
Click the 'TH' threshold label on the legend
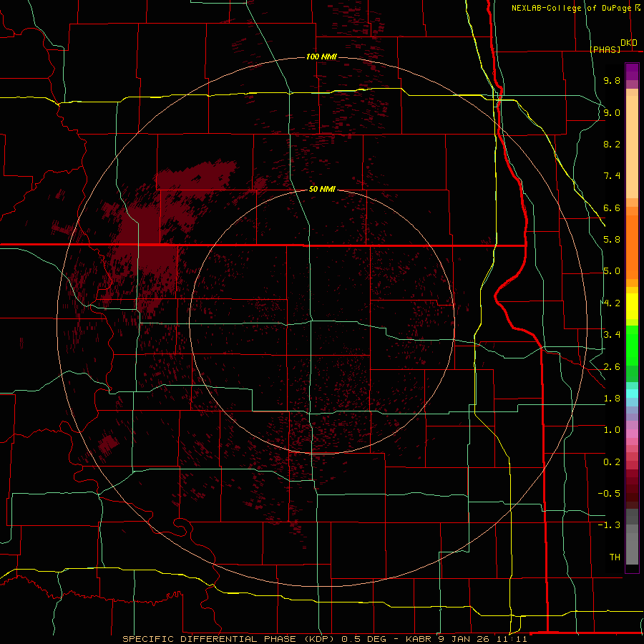[x=615, y=557]
